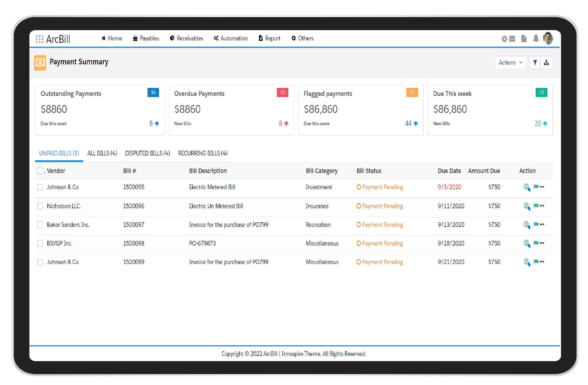Pay bill 1500096 via pay icon
The width and height of the screenshot is (588, 385).
click(527, 206)
